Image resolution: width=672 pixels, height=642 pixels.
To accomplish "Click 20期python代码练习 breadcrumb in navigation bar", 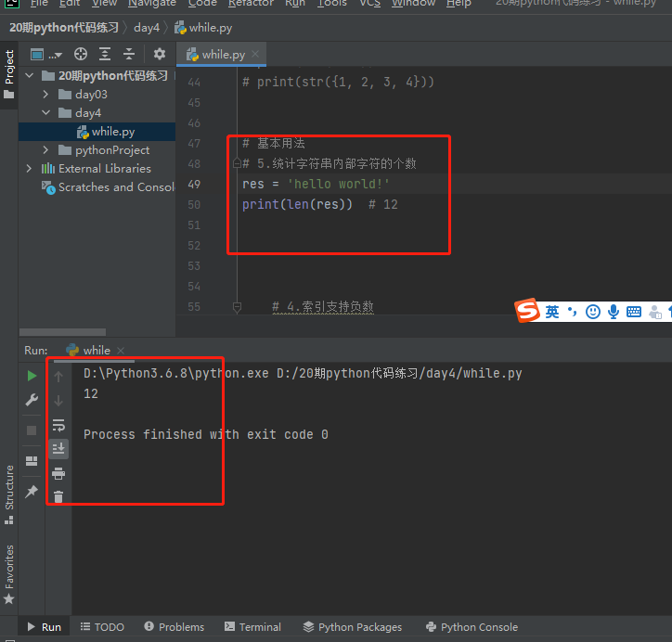I will tap(64, 28).
